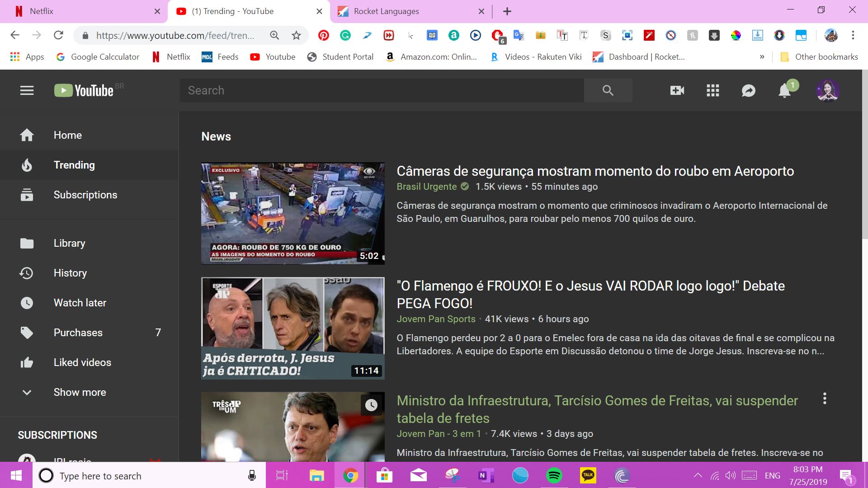
Task: Open the airport robbery video thumbnail
Action: (x=293, y=214)
